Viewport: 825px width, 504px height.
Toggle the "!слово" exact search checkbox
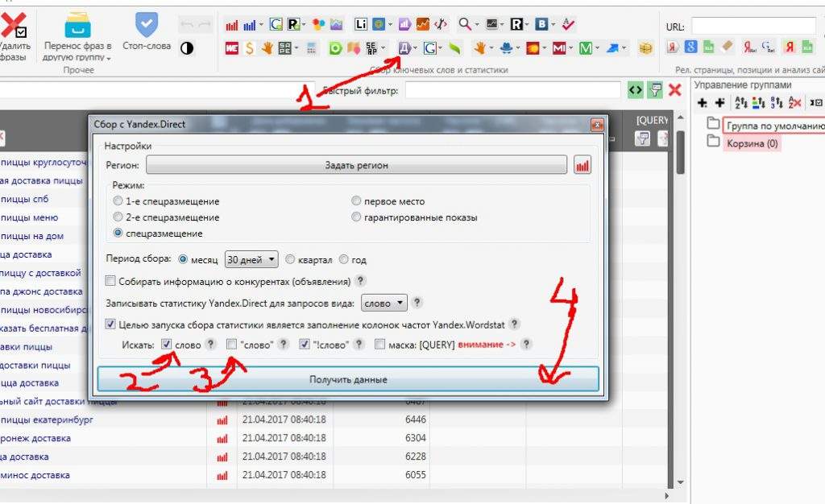point(304,345)
